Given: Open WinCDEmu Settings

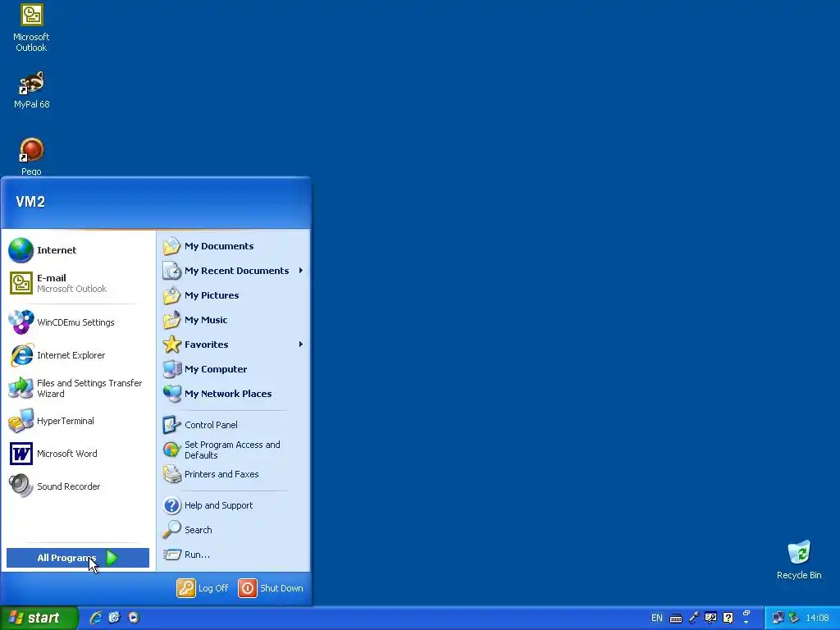Looking at the screenshot, I should (x=78, y=322).
